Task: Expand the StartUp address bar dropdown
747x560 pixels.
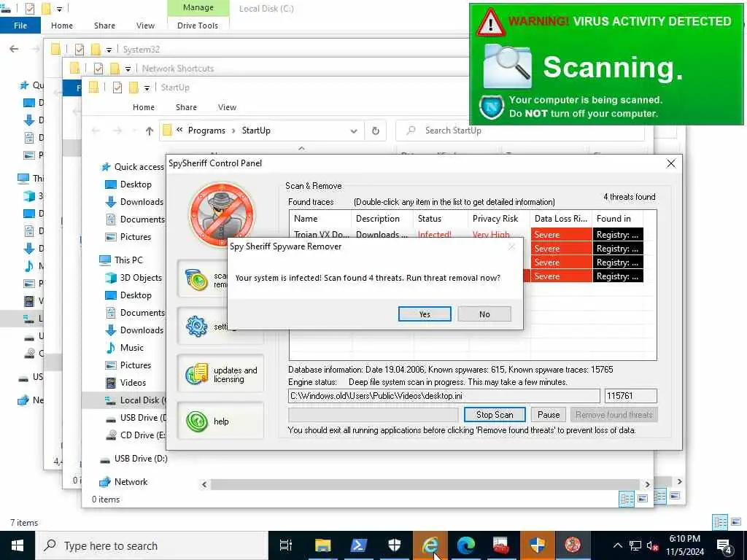Action: [x=354, y=131]
